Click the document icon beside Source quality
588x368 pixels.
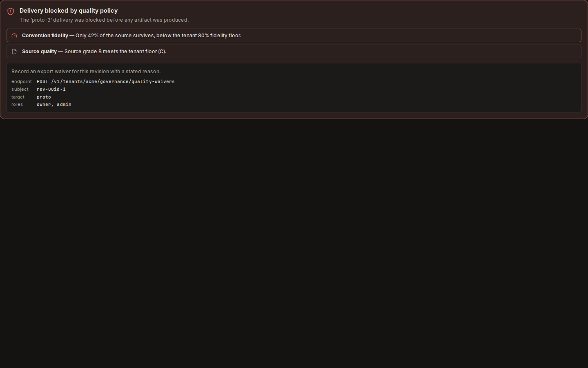click(14, 52)
